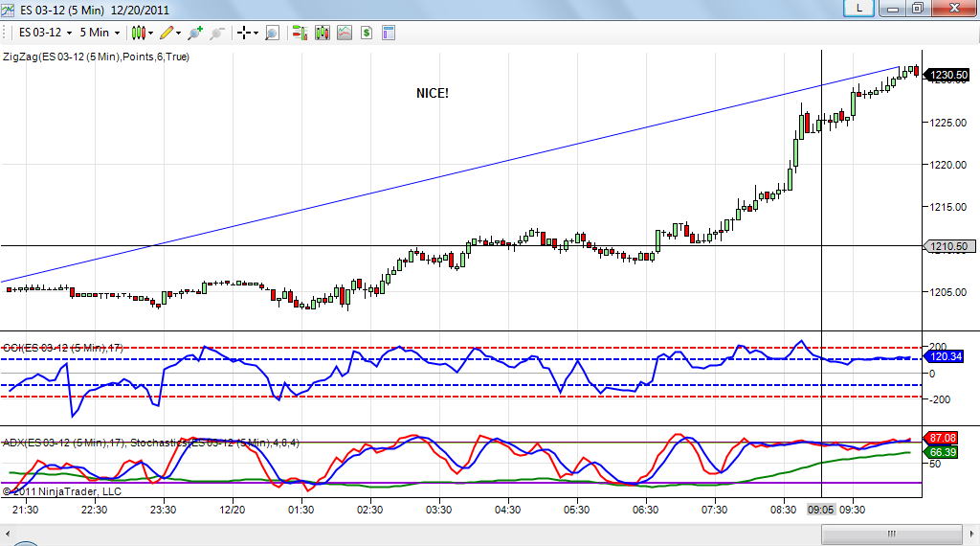Click the CCI(ES 03-12 (5 Min),17) indicator label

point(63,348)
